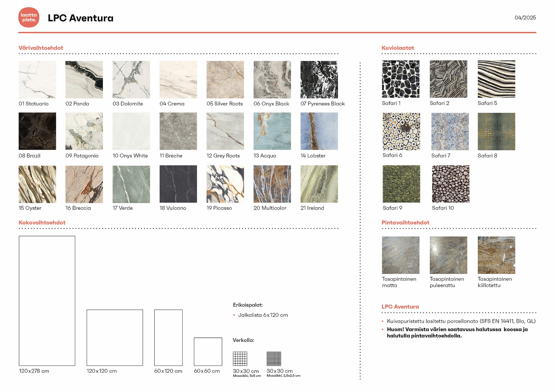555x392 pixels.
Task: Choose the Safari 8 crocodile pattern
Action: 496,131
